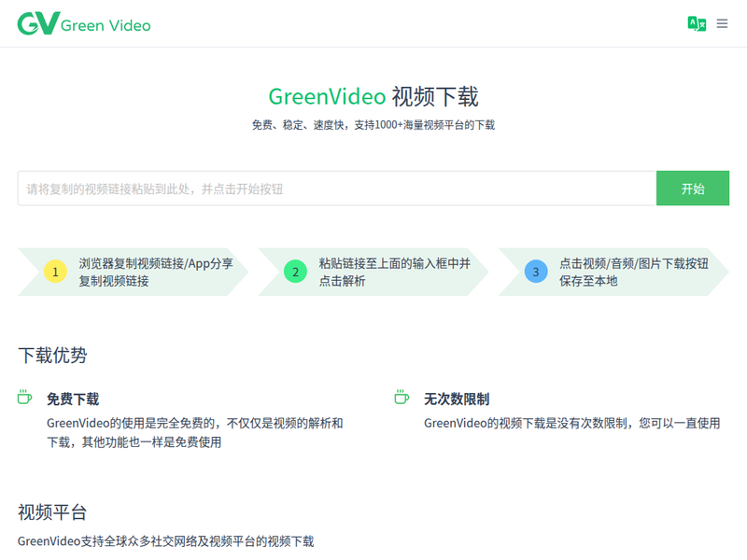This screenshot has height=560, width=747.
Task: Click step text "点击视频/音频/图片下载按钮"
Action: [634, 263]
